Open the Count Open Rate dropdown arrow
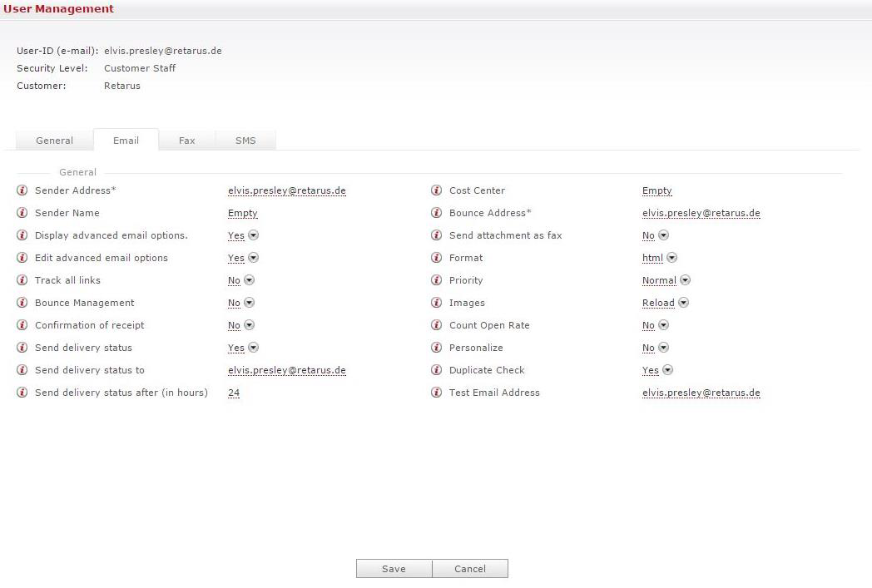Screen dimensions: 872x588 click(663, 325)
